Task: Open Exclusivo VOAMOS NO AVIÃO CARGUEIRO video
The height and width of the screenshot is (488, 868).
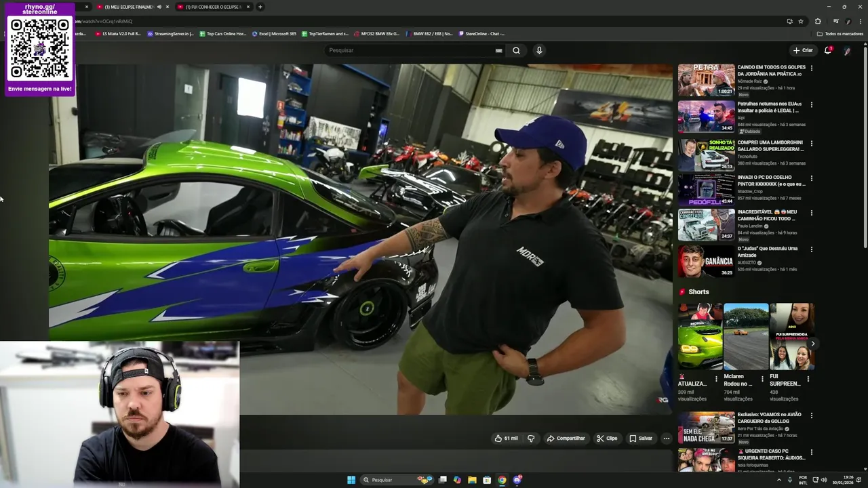Action: [706, 427]
